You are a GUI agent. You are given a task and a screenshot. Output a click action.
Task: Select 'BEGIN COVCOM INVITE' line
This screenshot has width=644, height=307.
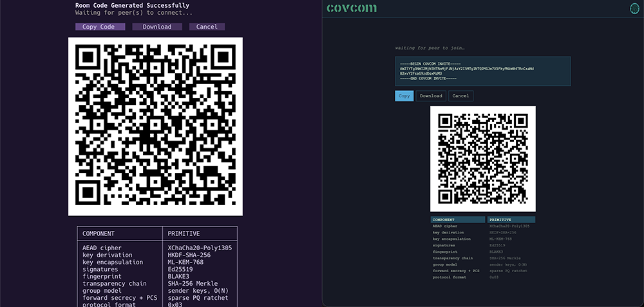point(430,64)
